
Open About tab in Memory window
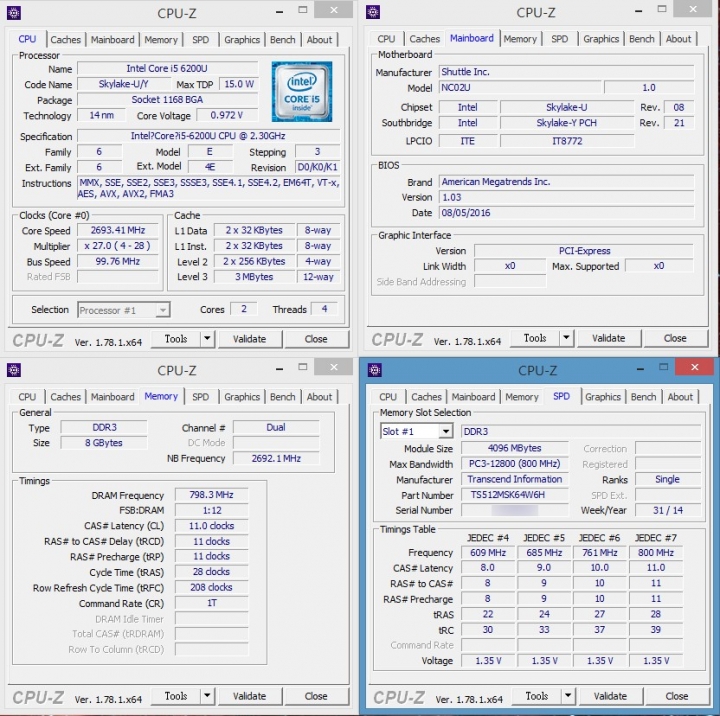(x=319, y=397)
